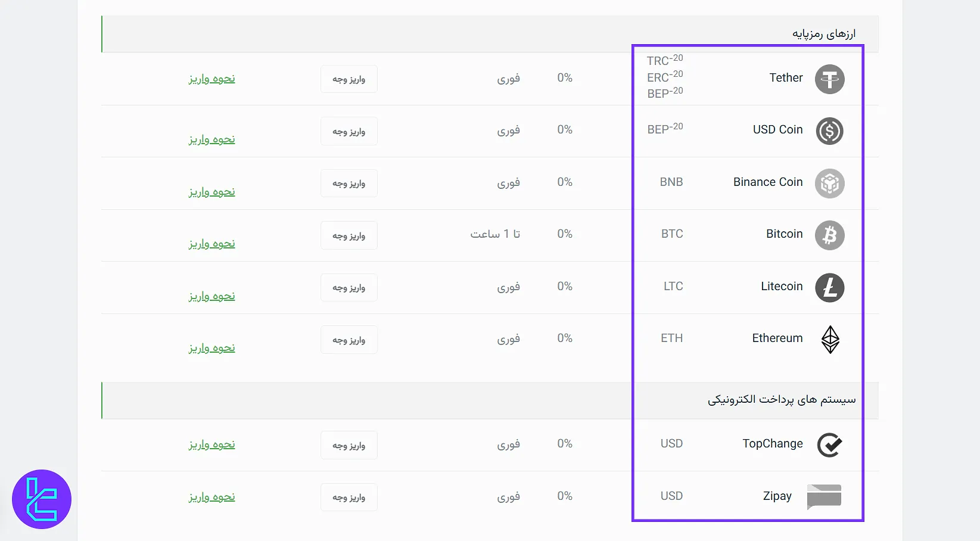Image resolution: width=980 pixels, height=541 pixels.
Task: Click the Bitcoin logo icon
Action: (x=829, y=235)
